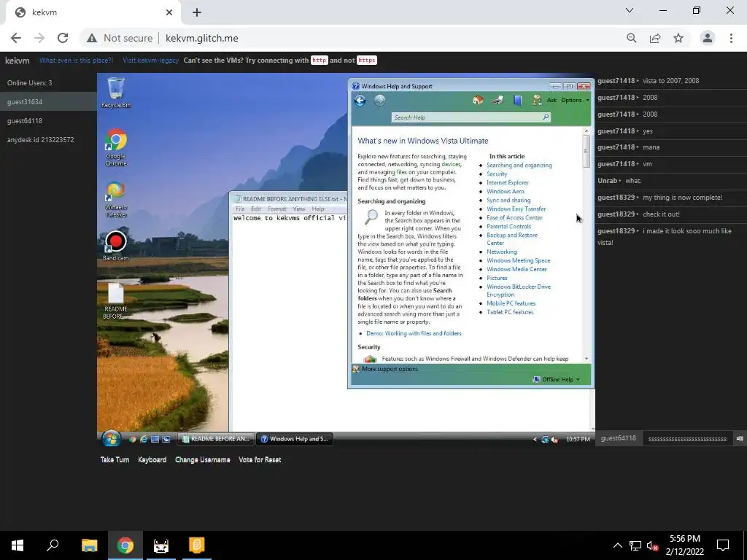Bookmark this page with star icon
Image resolution: width=747 pixels, height=560 pixels.
[x=678, y=38]
